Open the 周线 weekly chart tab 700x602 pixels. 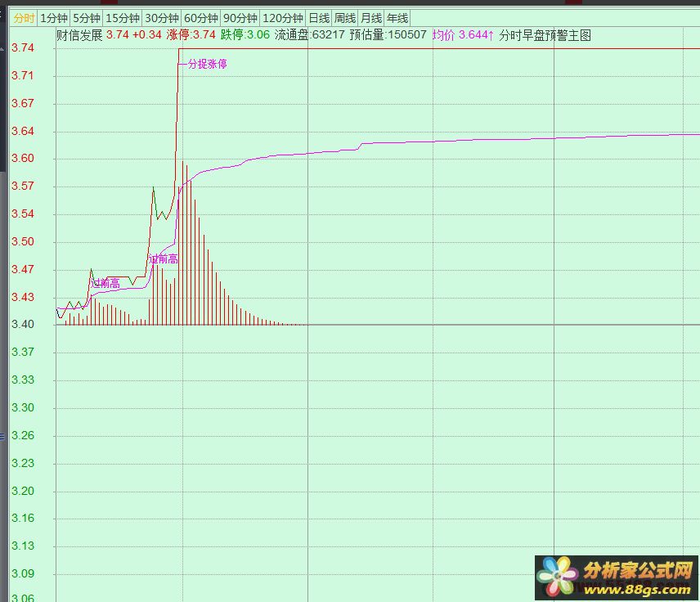click(x=345, y=18)
